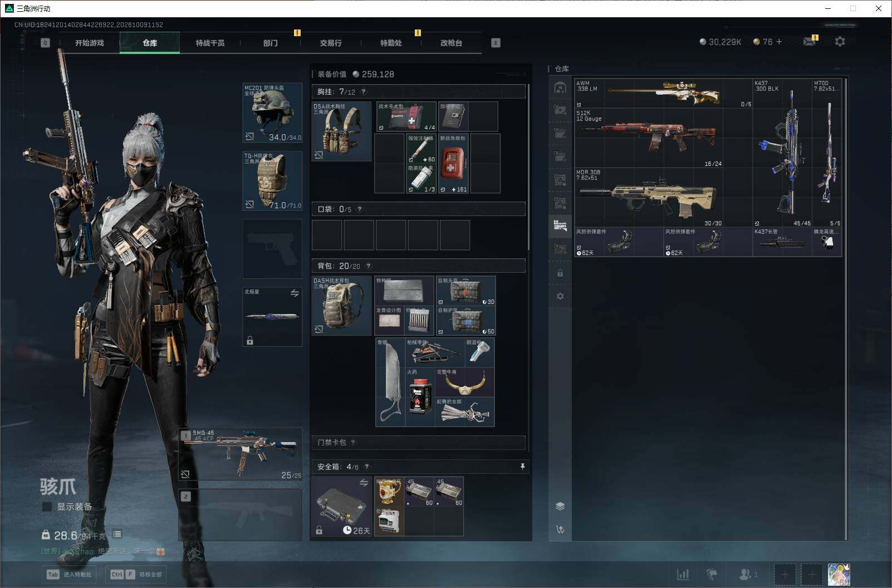Click the equipment panel vertical scrollbar
Viewport: 892px width, 588px height.
(528, 167)
